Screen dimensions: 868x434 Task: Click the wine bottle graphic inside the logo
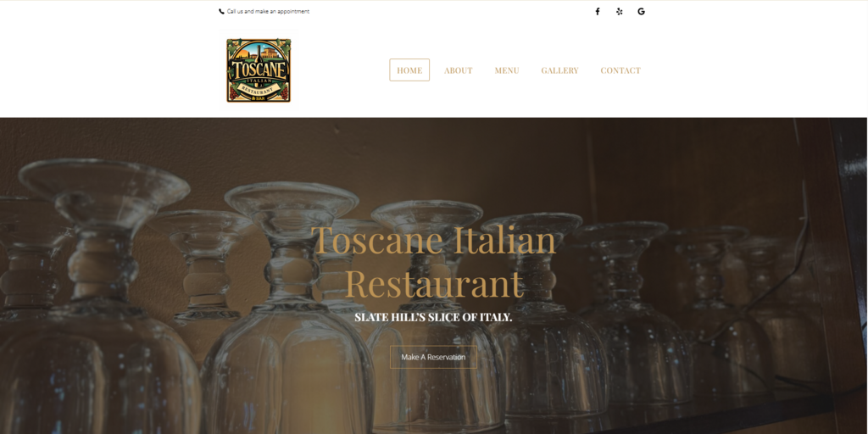coord(259,53)
